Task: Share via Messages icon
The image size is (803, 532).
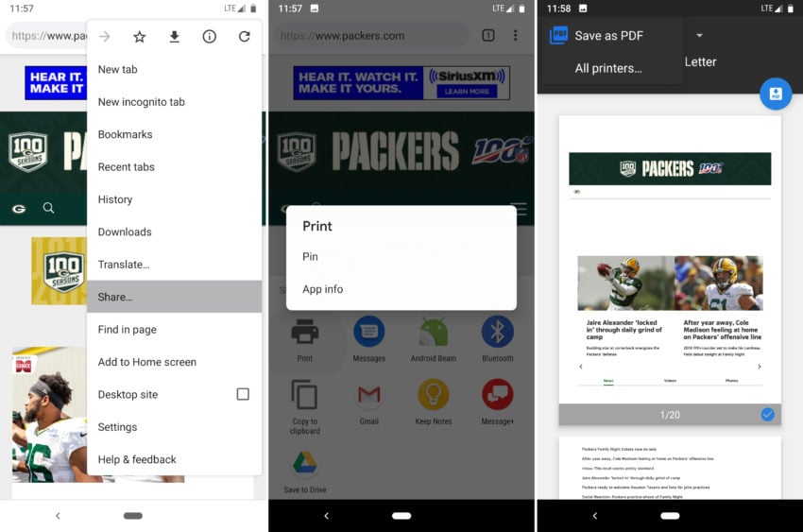Action: click(368, 332)
